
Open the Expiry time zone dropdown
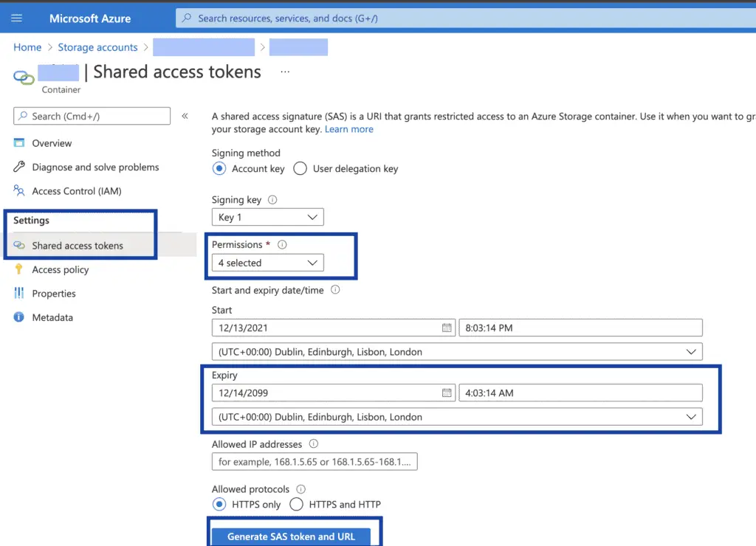point(457,417)
